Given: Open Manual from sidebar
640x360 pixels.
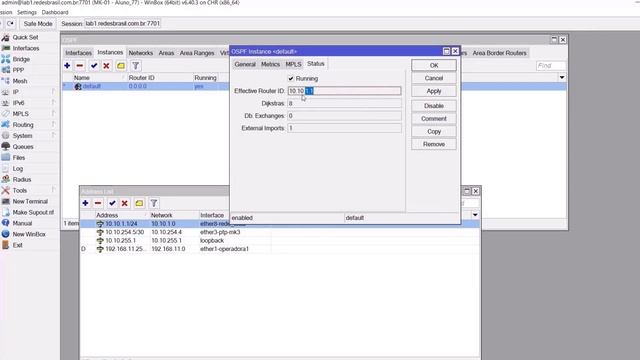Looking at the screenshot, I should tap(22, 223).
